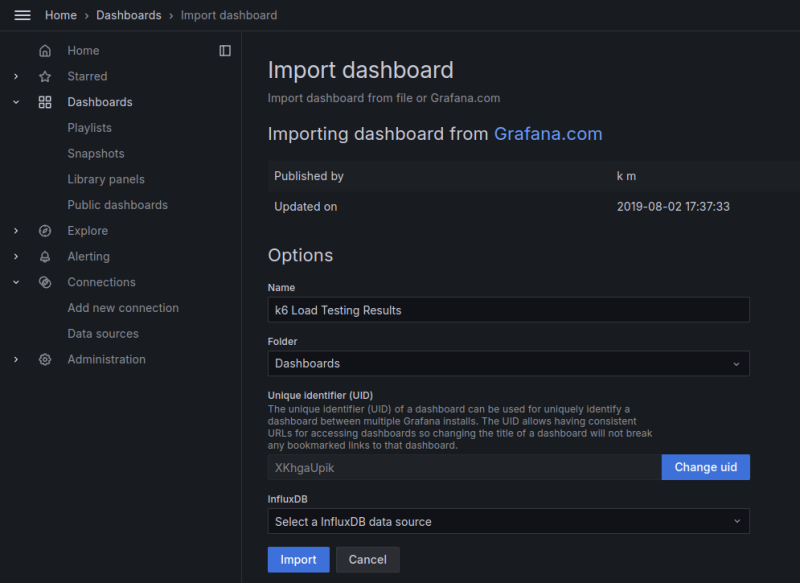Open Playlists in the sidebar
The image size is (800, 583).
[89, 128]
